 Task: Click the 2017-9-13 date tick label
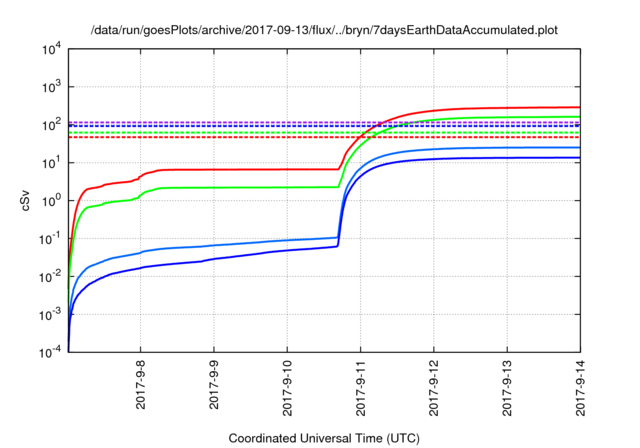[x=507, y=388]
